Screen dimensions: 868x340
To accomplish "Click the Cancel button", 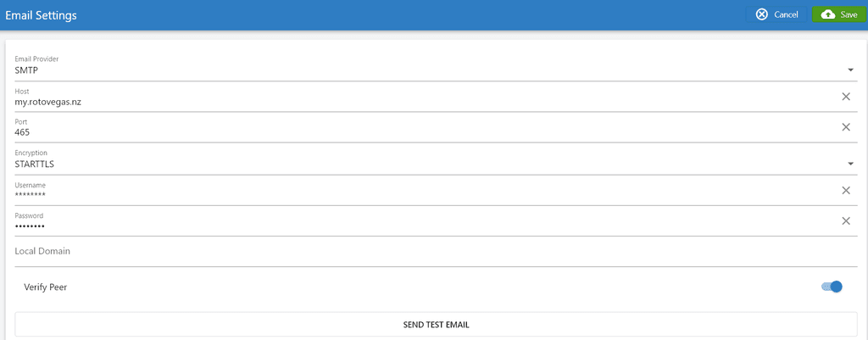I will pos(776,14).
